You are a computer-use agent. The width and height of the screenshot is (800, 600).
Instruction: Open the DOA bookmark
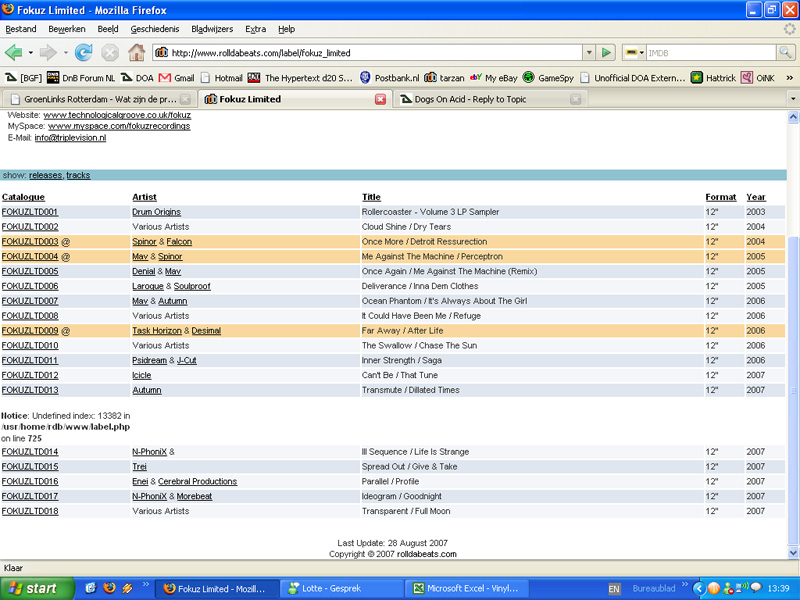click(x=137, y=78)
